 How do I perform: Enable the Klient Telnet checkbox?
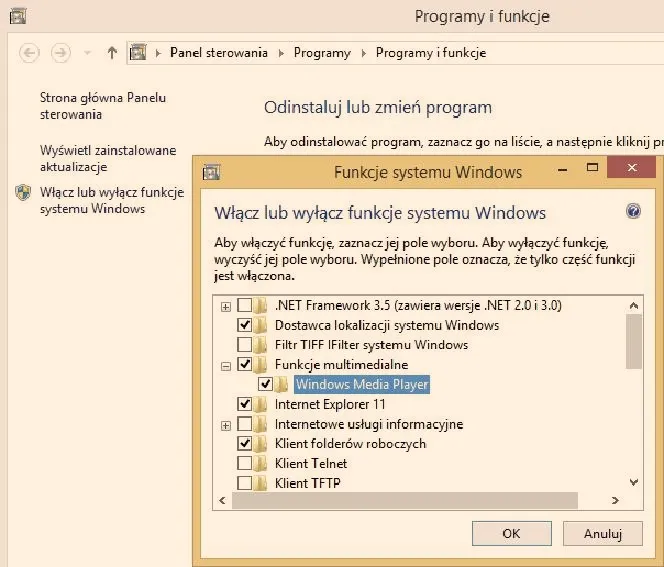(245, 463)
